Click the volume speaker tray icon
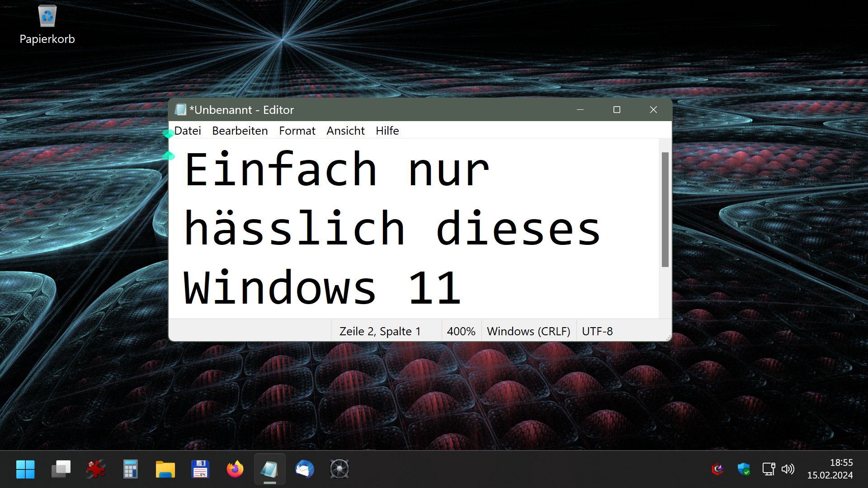 [788, 469]
